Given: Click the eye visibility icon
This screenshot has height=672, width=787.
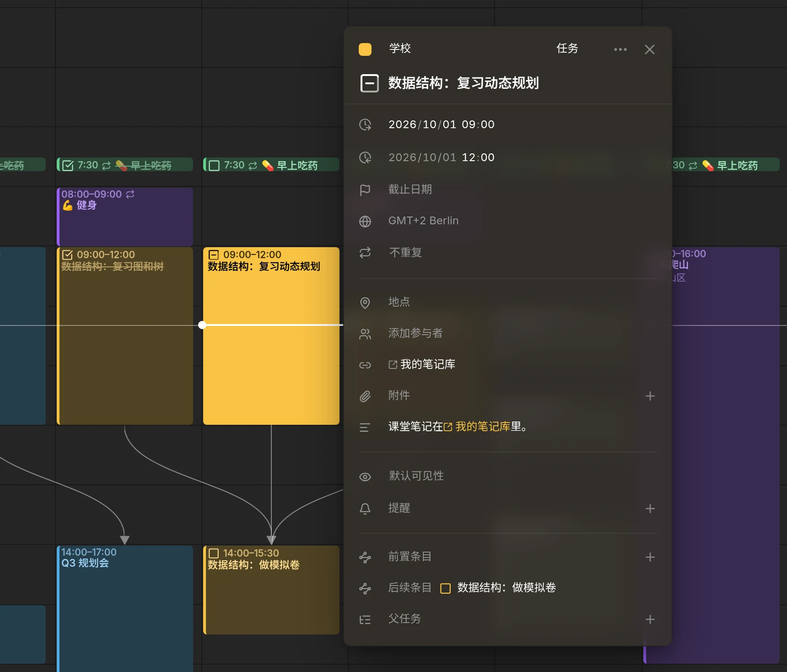Looking at the screenshot, I should tap(365, 477).
